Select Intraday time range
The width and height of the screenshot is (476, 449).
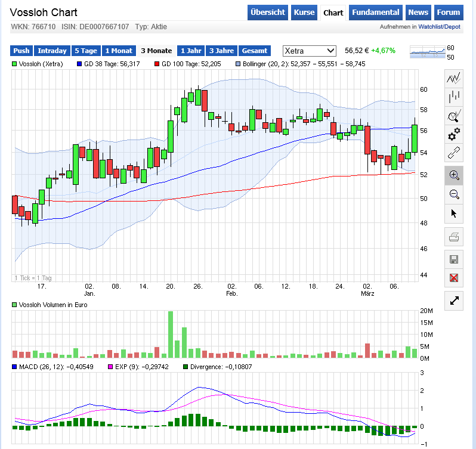pyautogui.click(x=52, y=51)
